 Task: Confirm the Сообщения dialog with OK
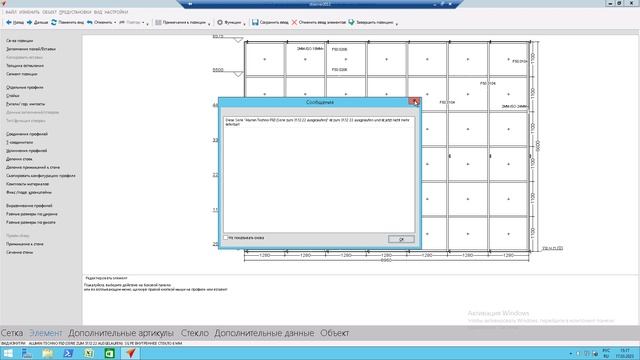coord(401,239)
